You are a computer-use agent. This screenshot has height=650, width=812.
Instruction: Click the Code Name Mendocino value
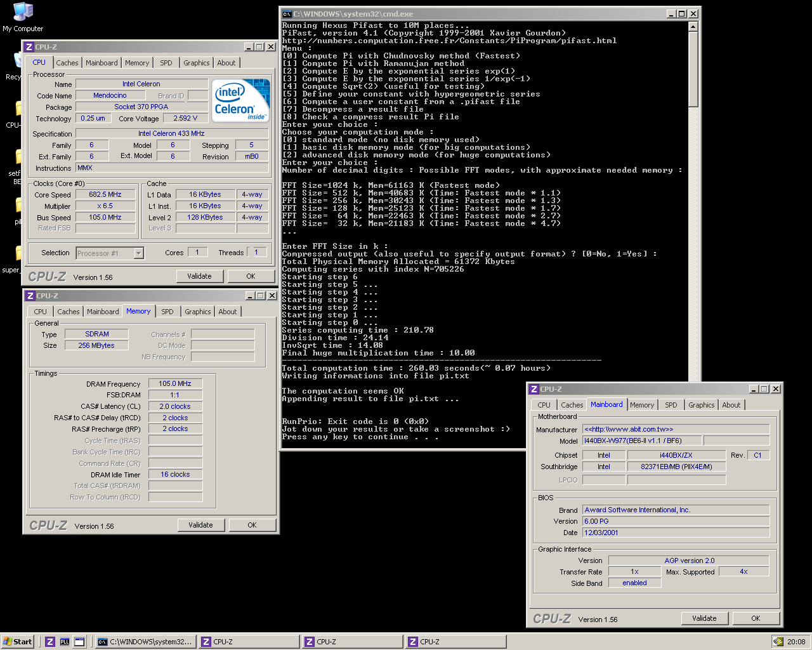110,95
